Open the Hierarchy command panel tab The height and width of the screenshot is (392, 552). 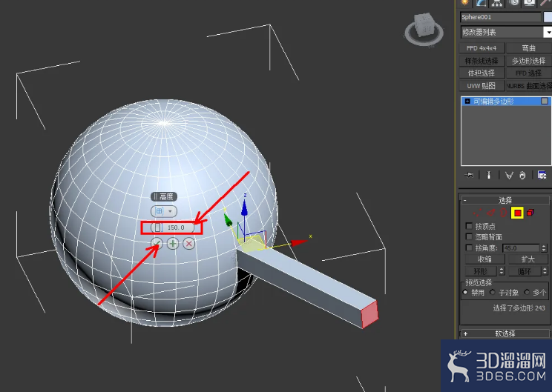(x=497, y=3)
